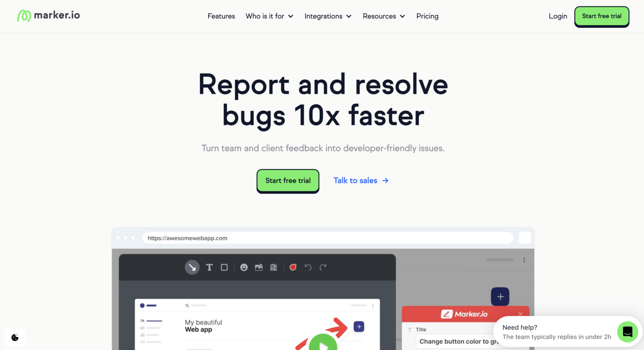
Task: Open the demo browser three-dot menu
Action: click(x=524, y=260)
